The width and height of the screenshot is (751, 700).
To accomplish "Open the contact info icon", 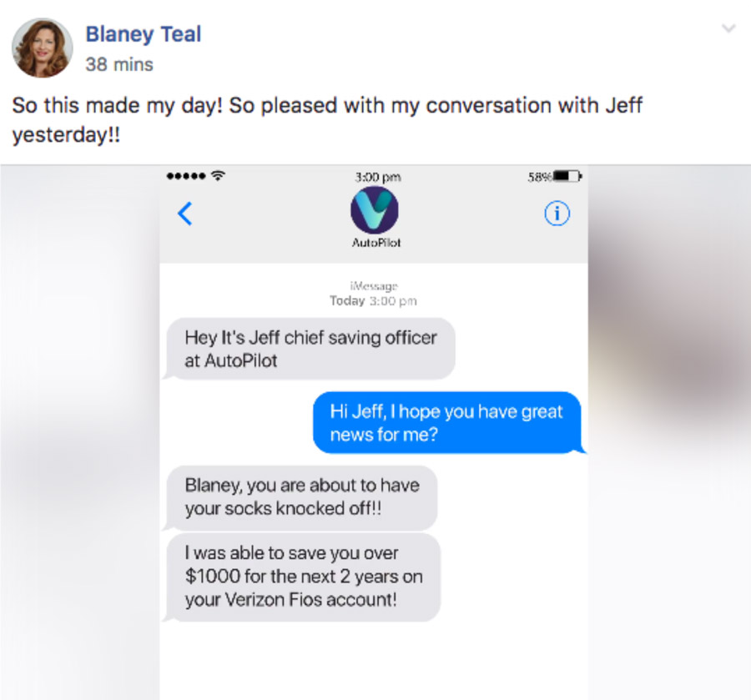I will point(557,214).
